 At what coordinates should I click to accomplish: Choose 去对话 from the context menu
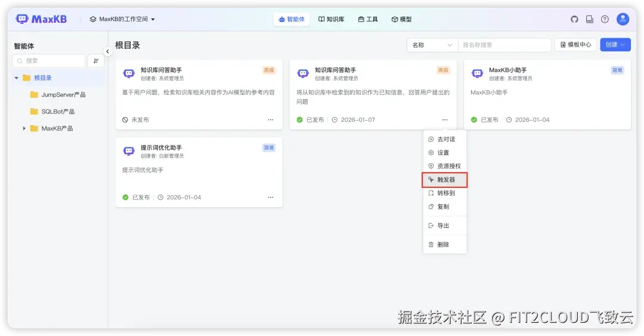(x=445, y=139)
